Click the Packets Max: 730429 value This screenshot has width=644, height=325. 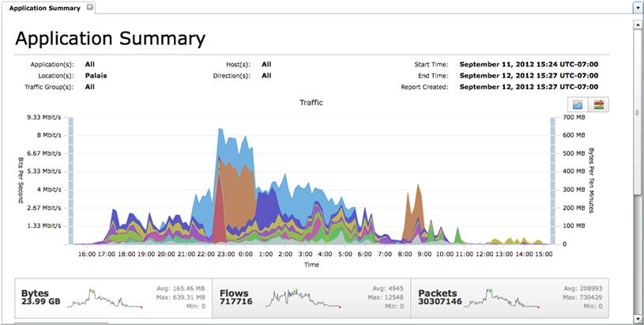click(x=582, y=297)
